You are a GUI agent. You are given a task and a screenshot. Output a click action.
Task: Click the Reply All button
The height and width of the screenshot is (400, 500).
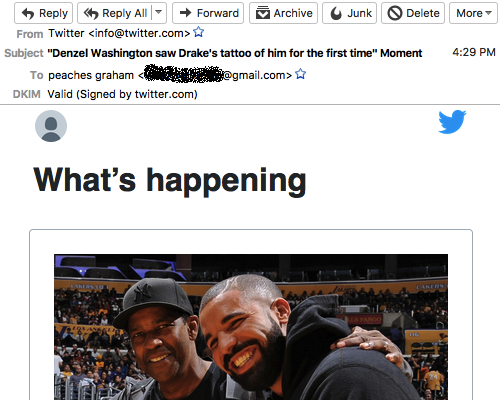(x=115, y=13)
